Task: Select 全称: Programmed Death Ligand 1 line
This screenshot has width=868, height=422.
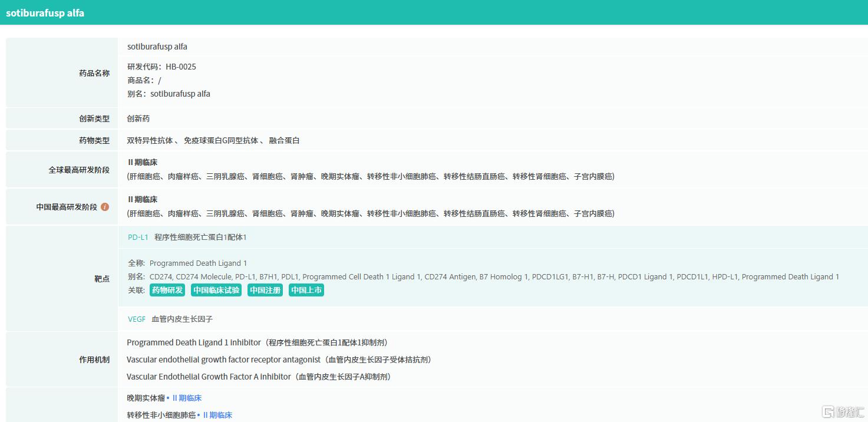Action: pyautogui.click(x=187, y=263)
